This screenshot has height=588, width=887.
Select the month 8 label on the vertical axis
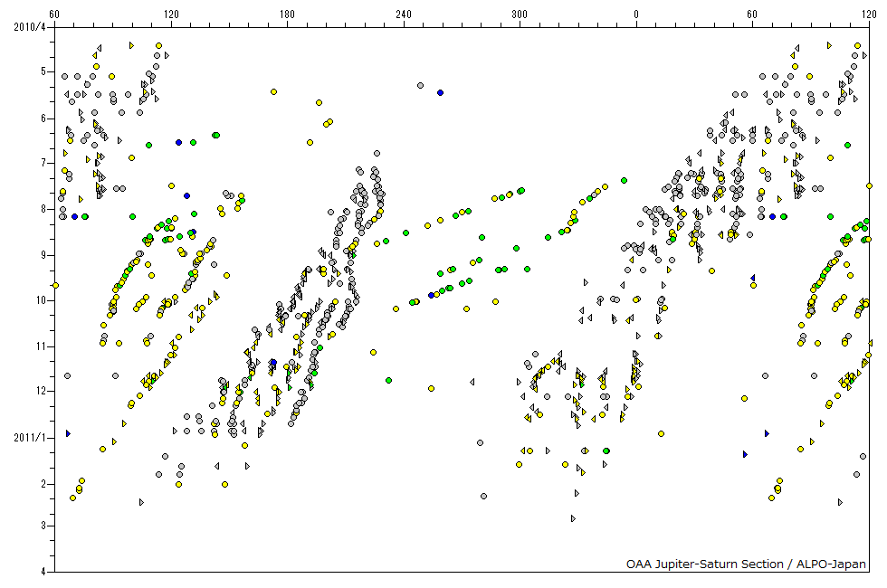click(x=43, y=209)
